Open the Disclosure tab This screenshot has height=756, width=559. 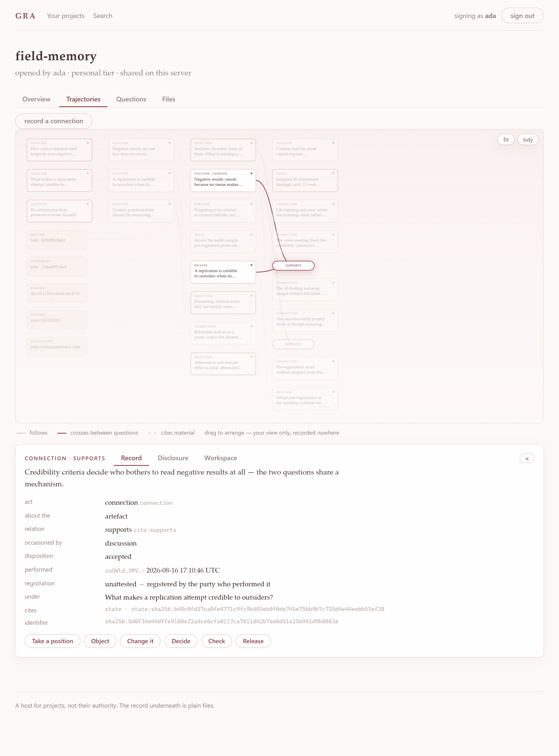click(173, 458)
